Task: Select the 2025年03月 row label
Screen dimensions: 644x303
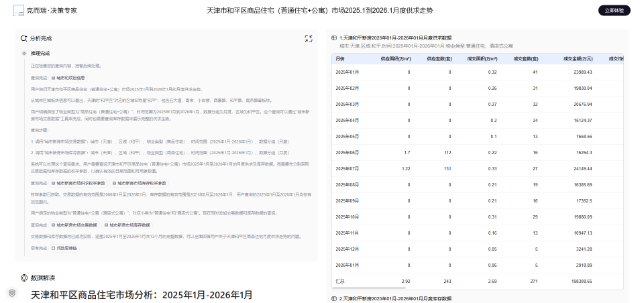Action: 347,105
